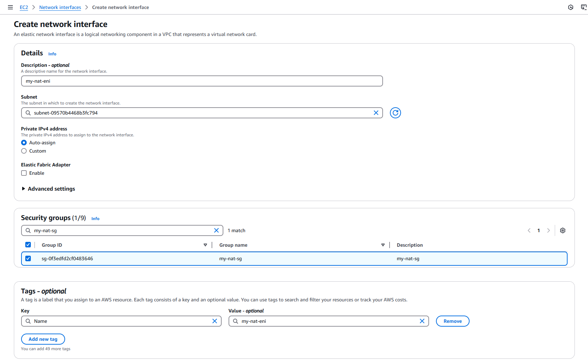588x364 pixels.
Task: Click search icon in tag Value field
Action: pyautogui.click(x=235, y=321)
